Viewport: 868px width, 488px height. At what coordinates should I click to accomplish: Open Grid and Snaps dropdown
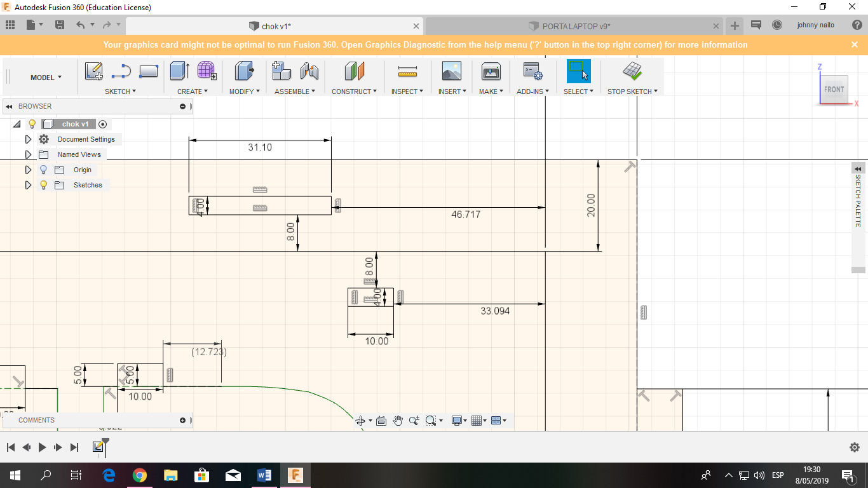click(x=479, y=421)
